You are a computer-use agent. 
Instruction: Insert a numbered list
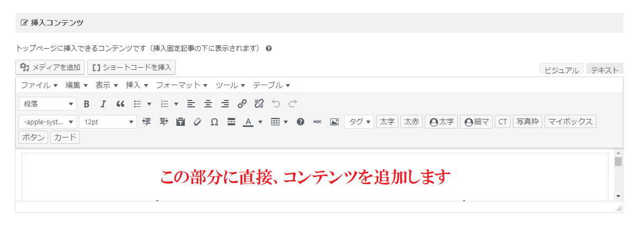164,104
